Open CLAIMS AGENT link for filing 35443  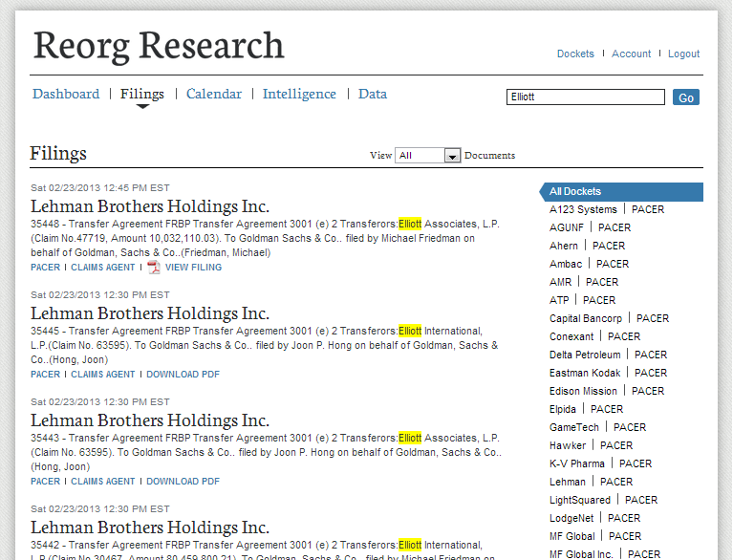(103, 482)
